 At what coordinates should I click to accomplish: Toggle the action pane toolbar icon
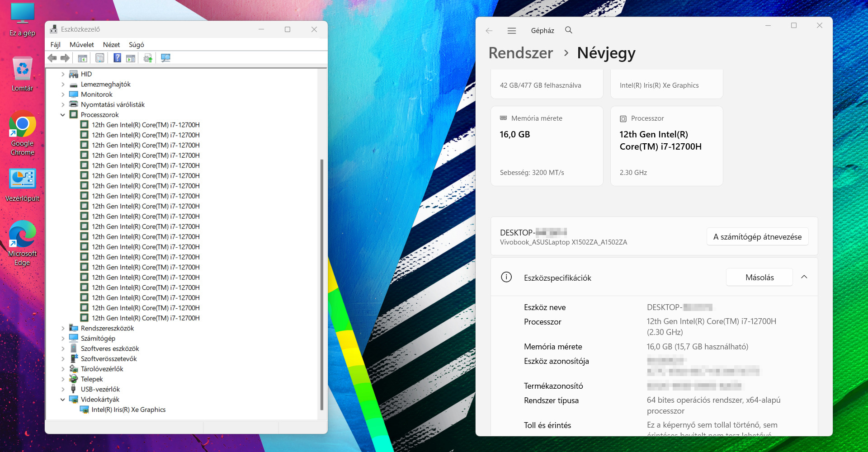pyautogui.click(x=131, y=58)
